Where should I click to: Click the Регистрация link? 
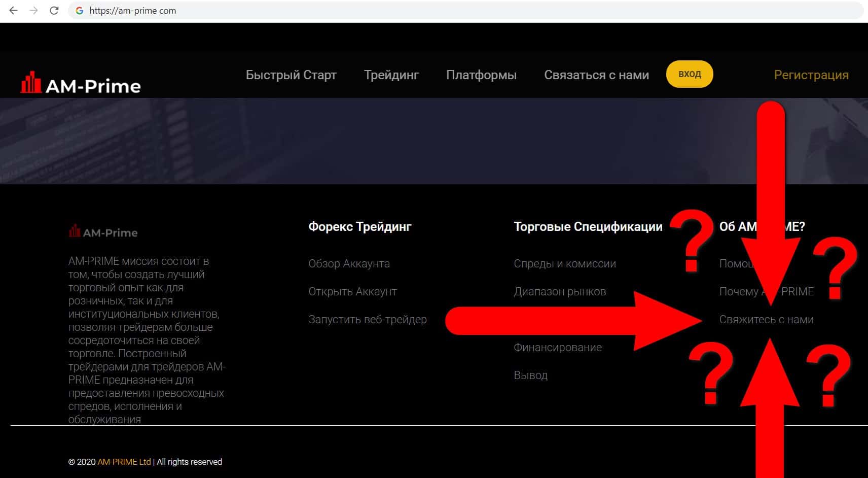(811, 75)
